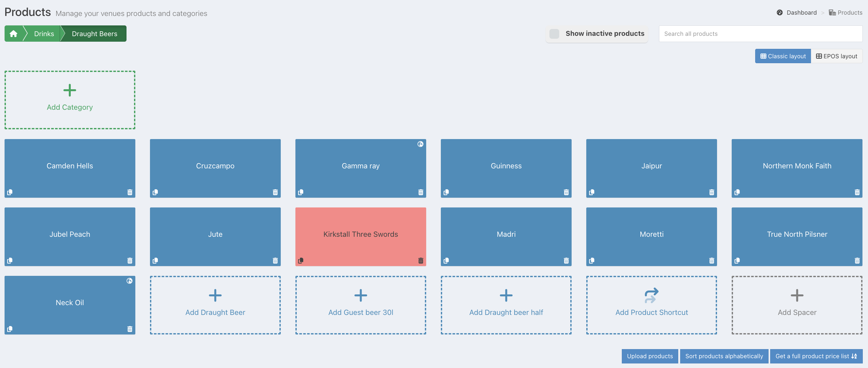Copy the Kirkstall Three Swords product
Screen dimensions: 868x368
point(301,261)
